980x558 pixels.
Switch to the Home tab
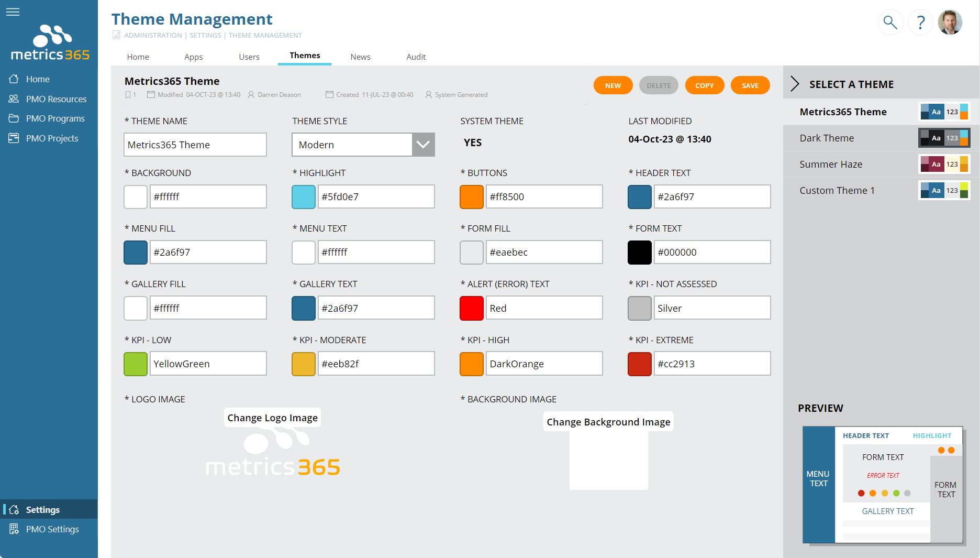tap(138, 57)
